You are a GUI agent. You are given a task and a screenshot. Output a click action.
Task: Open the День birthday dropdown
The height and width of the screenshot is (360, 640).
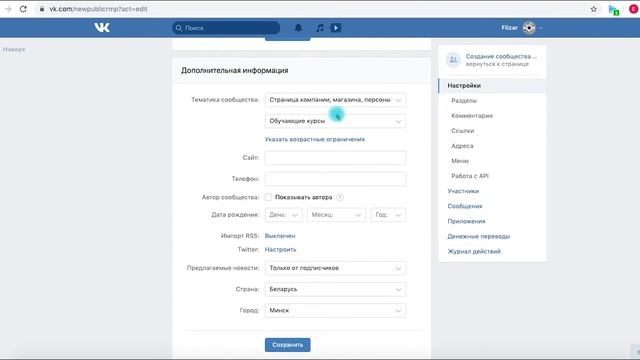tap(283, 215)
